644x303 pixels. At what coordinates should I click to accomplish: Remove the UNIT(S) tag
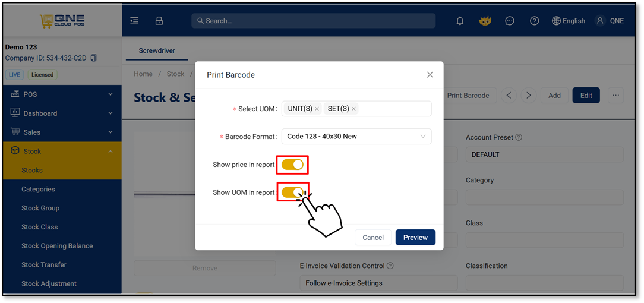[317, 109]
